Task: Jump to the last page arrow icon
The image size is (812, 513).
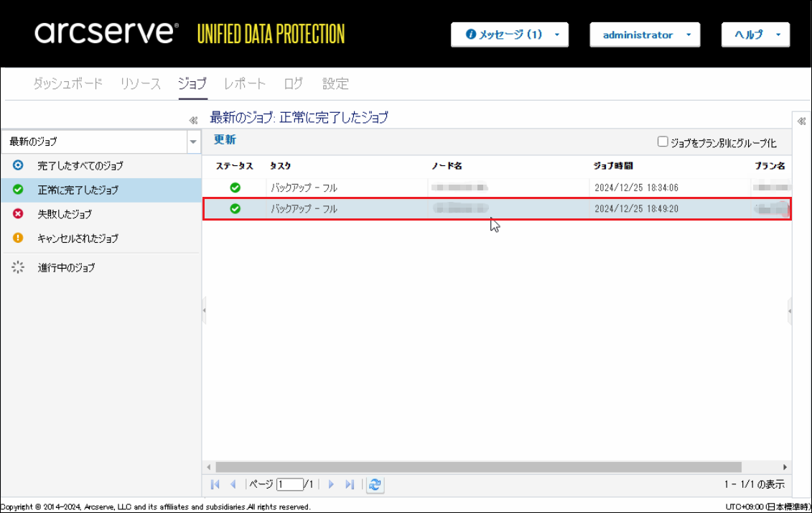Action: [x=350, y=484]
